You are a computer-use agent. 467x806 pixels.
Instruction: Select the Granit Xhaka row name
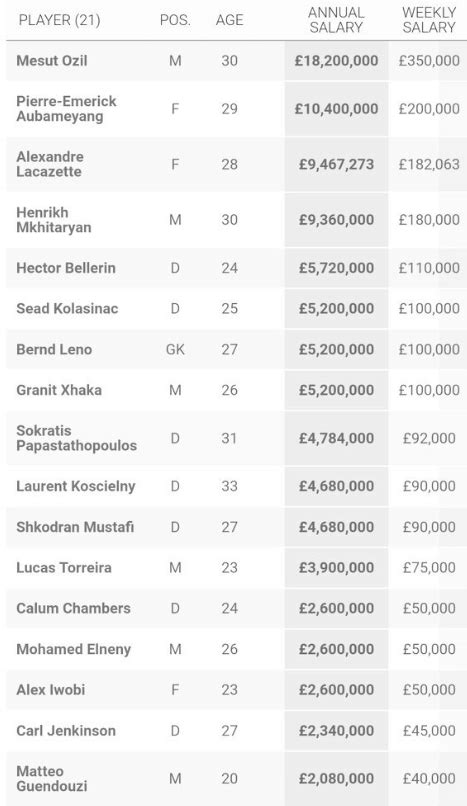click(59, 390)
